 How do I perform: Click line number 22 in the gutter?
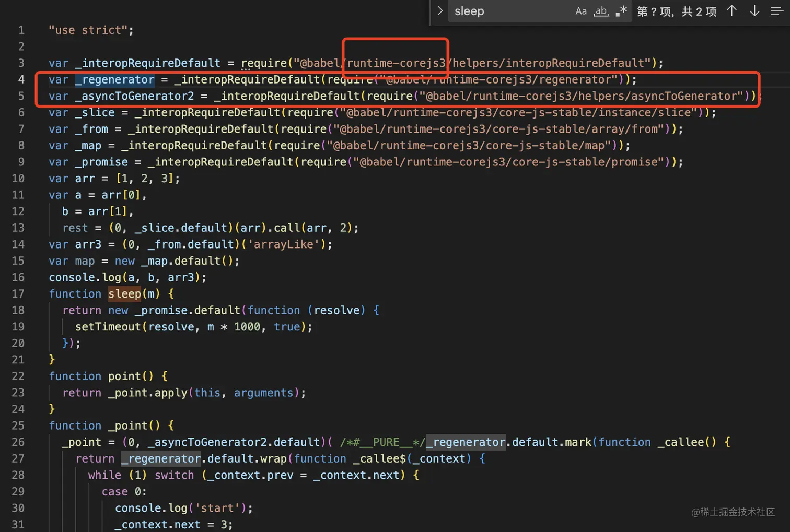pyautogui.click(x=18, y=376)
